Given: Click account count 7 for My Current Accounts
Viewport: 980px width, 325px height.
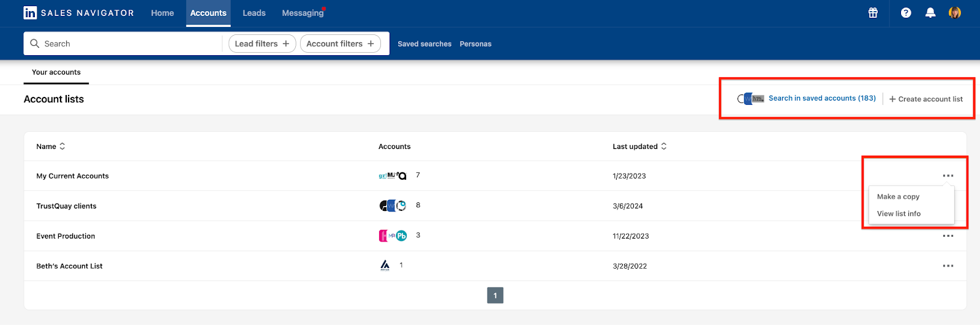Looking at the screenshot, I should (x=418, y=175).
